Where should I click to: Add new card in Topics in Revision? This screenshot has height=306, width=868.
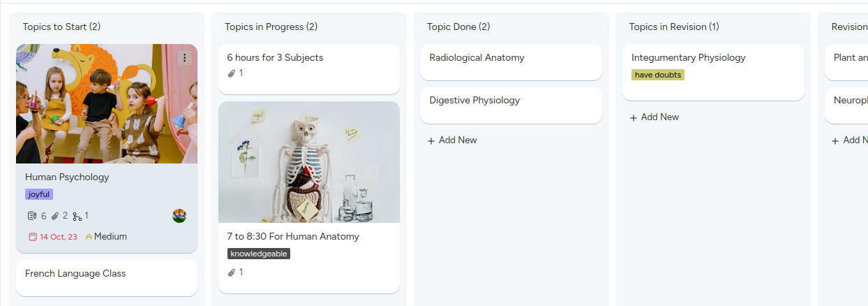point(654,117)
